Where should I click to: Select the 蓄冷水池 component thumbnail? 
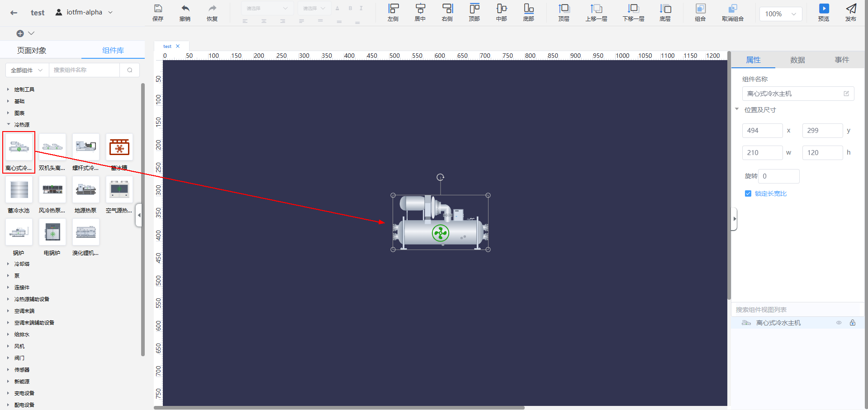19,189
